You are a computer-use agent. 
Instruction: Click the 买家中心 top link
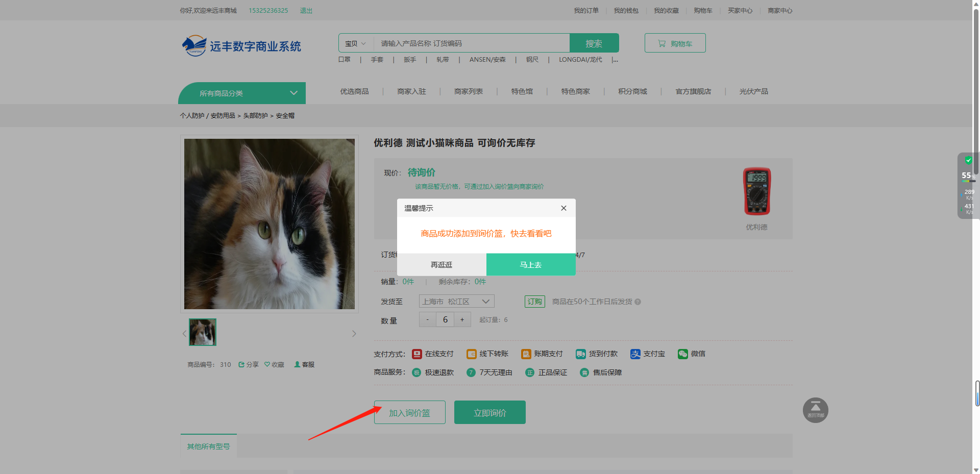pos(740,11)
